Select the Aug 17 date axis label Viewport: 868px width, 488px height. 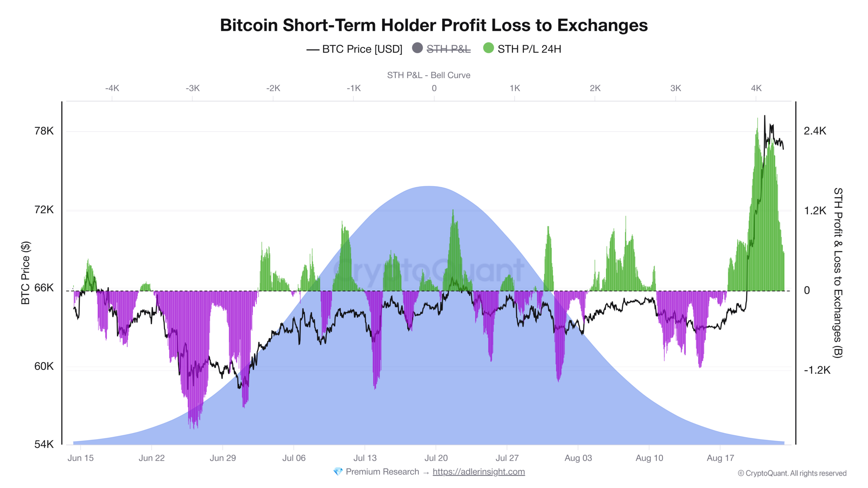click(x=720, y=458)
